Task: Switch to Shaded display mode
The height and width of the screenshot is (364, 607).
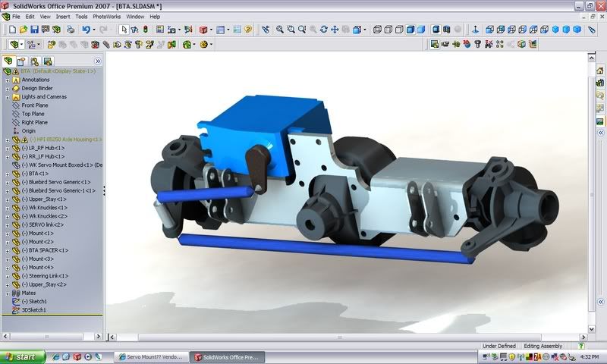Action: tap(421, 30)
